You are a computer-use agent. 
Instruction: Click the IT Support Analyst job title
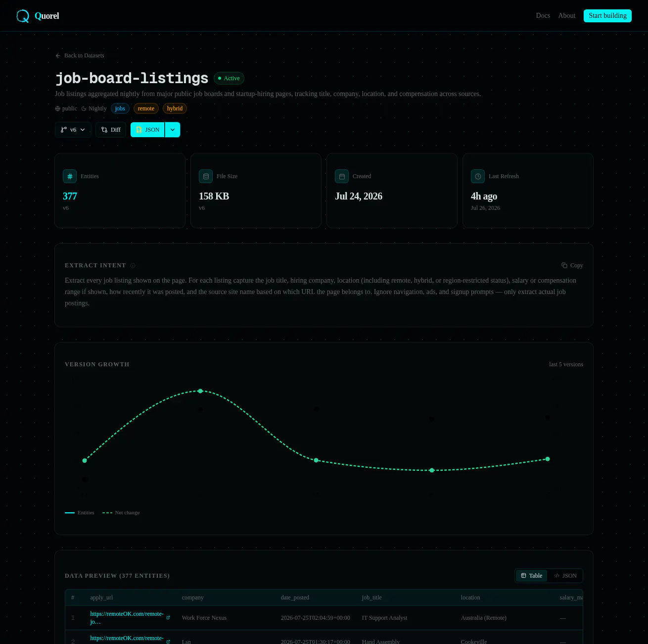point(384,618)
